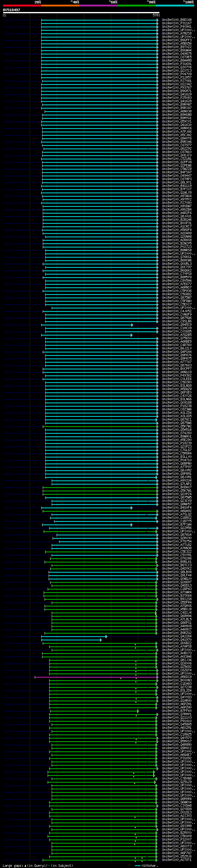Click the UniRef100_Q27238 hit label
197x868 pixels.
pyautogui.click(x=176, y=687)
